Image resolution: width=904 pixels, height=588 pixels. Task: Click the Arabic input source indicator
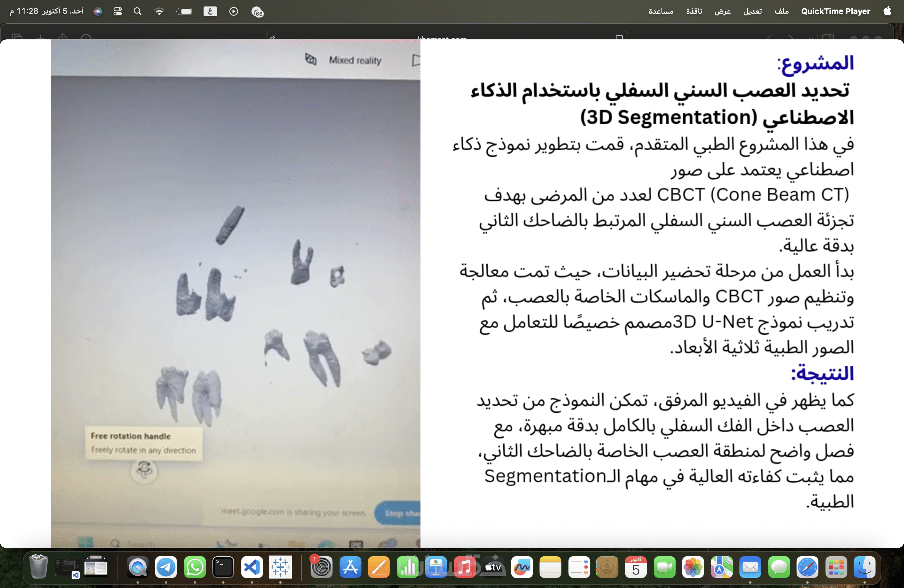pos(210,11)
